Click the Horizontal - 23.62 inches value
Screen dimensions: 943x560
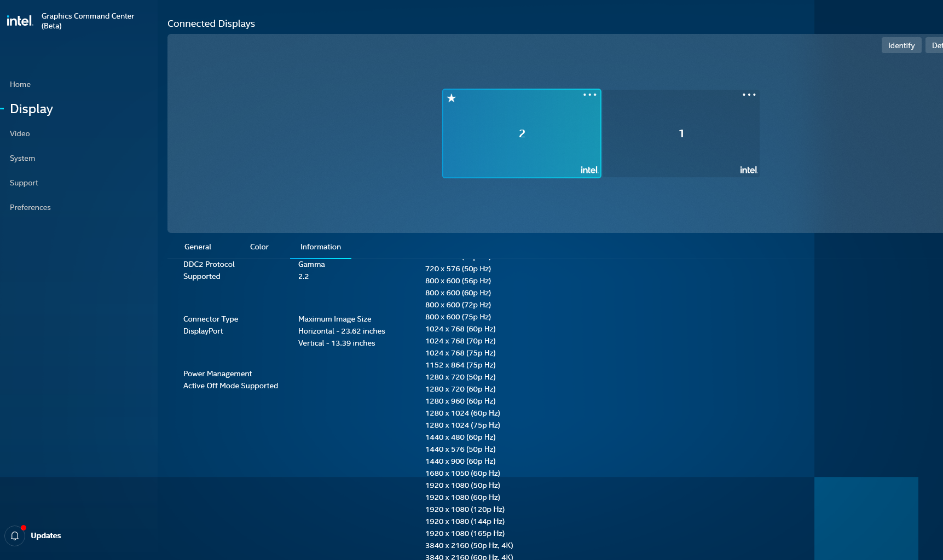[342, 331]
